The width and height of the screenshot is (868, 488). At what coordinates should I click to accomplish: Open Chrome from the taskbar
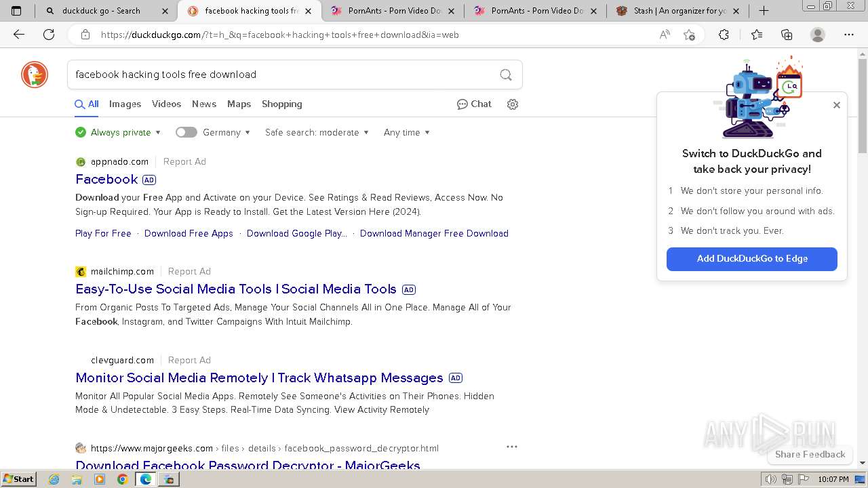click(122, 479)
